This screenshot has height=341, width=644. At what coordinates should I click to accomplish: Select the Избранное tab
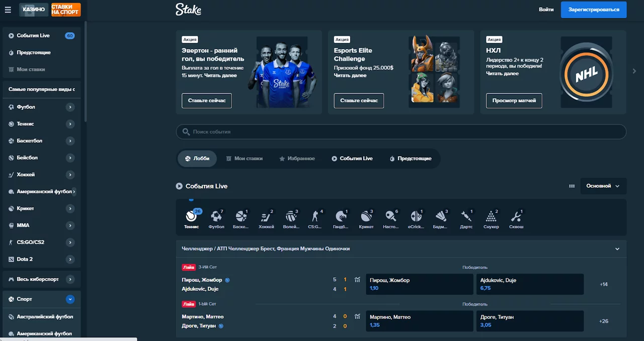coord(297,158)
